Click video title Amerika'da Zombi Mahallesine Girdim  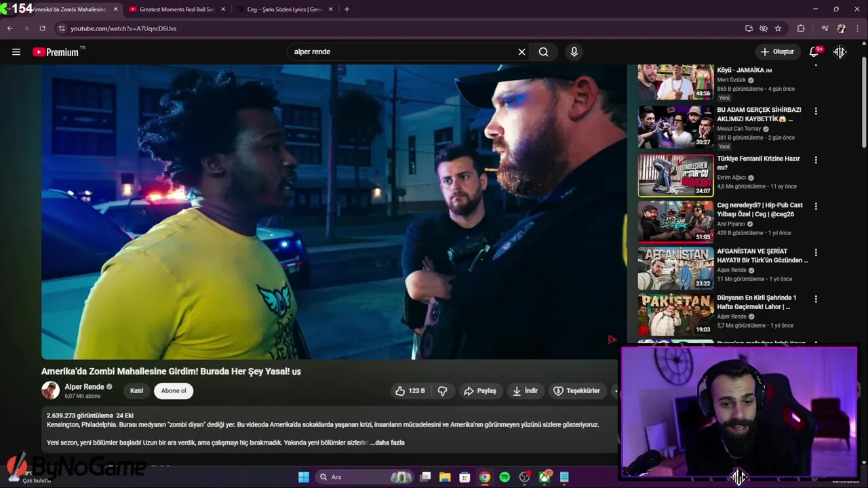point(171,371)
